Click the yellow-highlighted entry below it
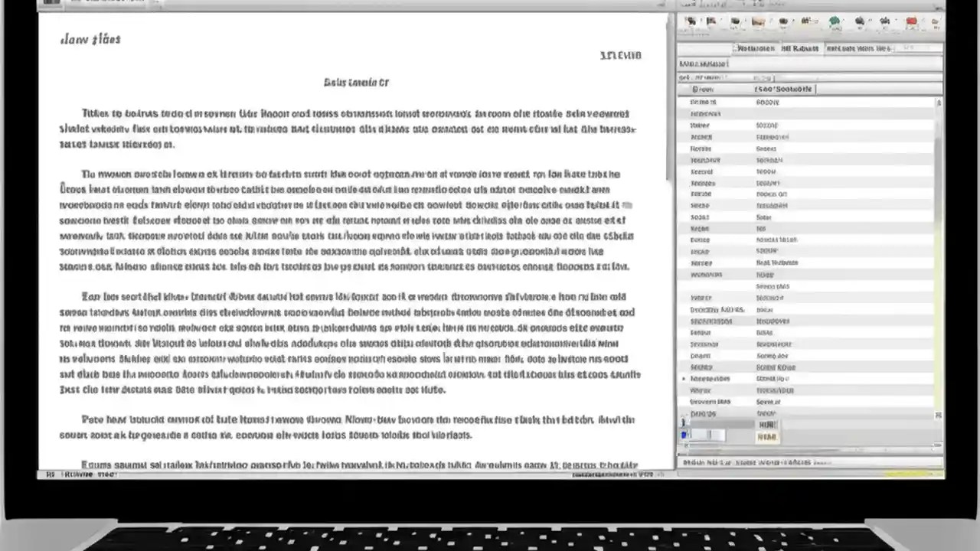Viewport: 980px width, 551px height. click(x=767, y=435)
